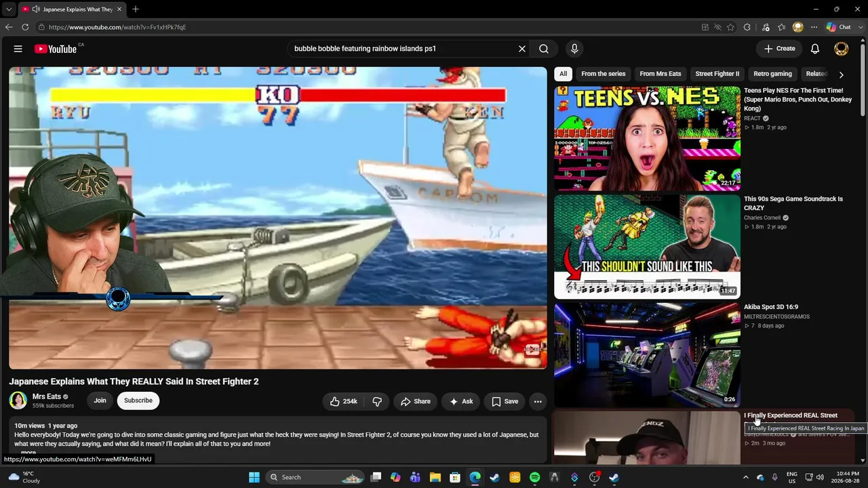Open the media control music note icon
This screenshot has height=488, width=868.
pos(766,27)
